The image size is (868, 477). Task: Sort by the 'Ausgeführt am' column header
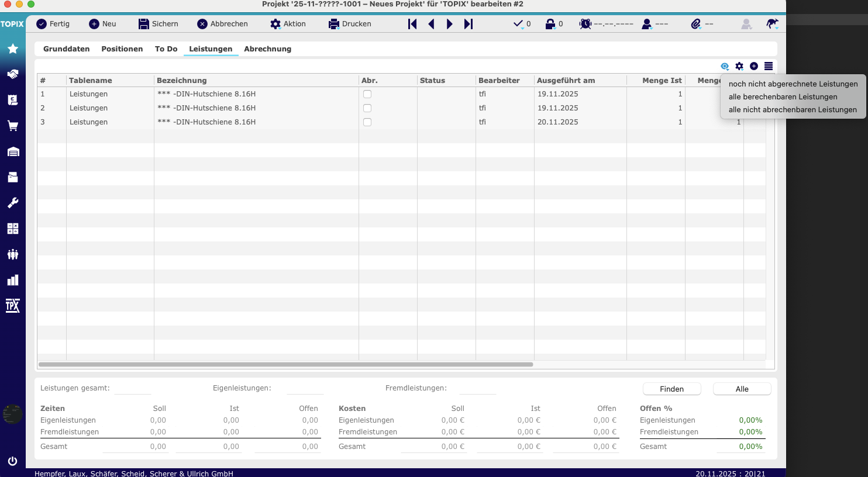click(580, 81)
